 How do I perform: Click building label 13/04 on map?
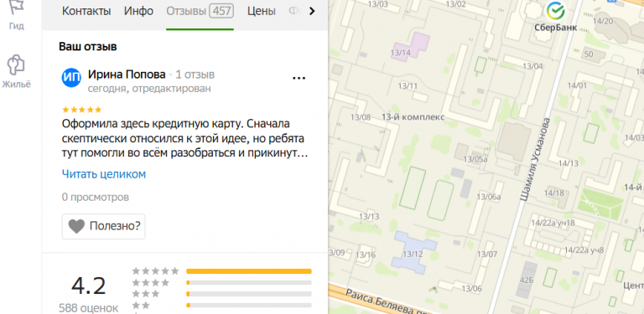point(532,66)
